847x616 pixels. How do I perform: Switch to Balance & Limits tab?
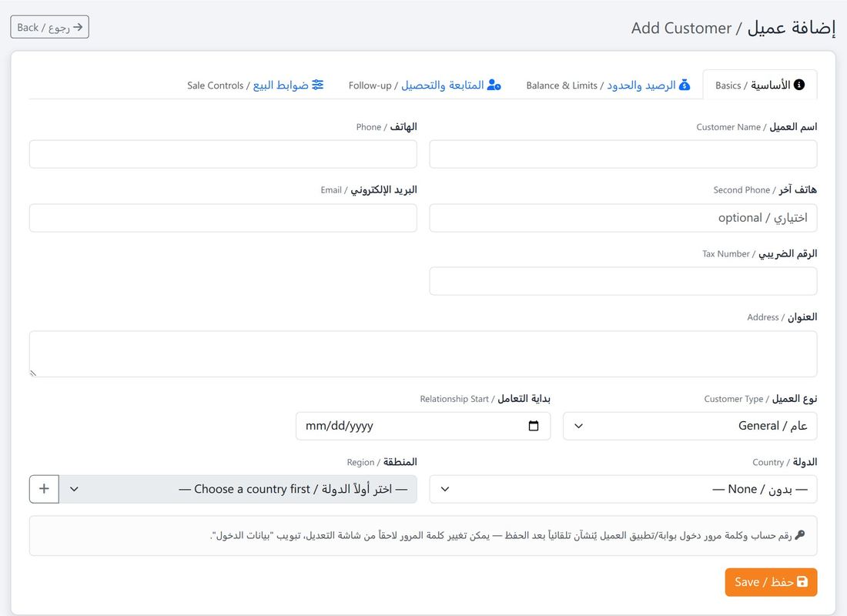(x=608, y=85)
